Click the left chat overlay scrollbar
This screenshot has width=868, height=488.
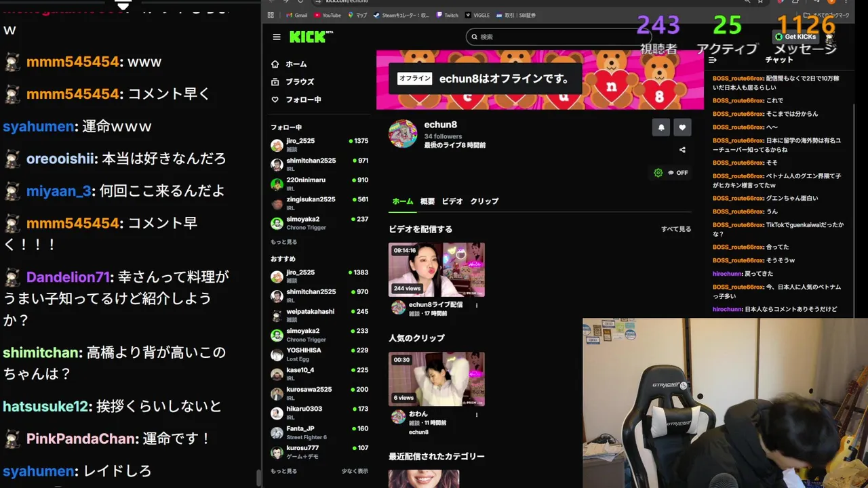coord(258,478)
